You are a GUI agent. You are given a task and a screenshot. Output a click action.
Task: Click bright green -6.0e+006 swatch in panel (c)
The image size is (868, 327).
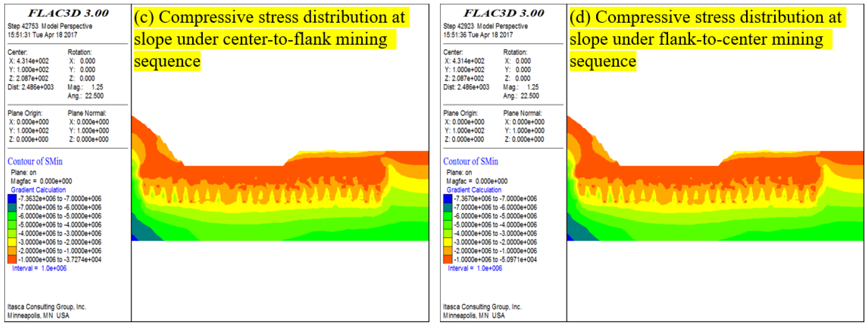coord(12,216)
